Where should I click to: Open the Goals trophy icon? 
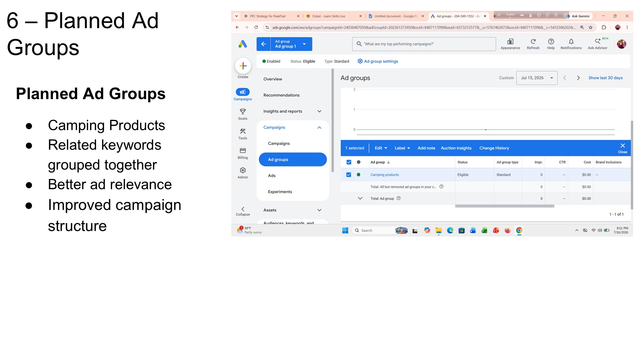(243, 111)
